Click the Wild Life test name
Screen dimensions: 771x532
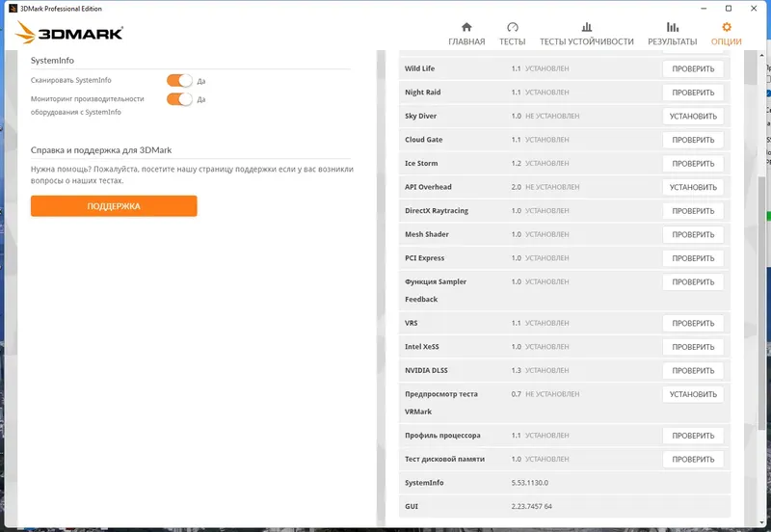(419, 68)
